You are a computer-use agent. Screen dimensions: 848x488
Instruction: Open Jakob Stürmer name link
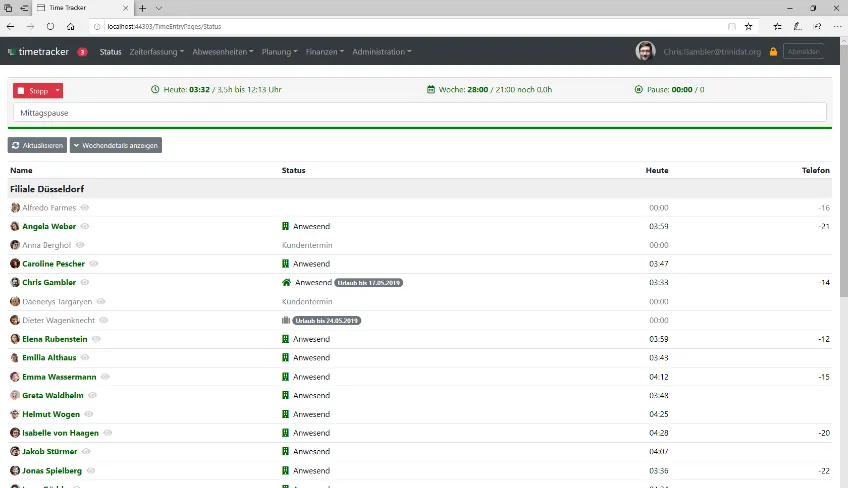tap(50, 451)
